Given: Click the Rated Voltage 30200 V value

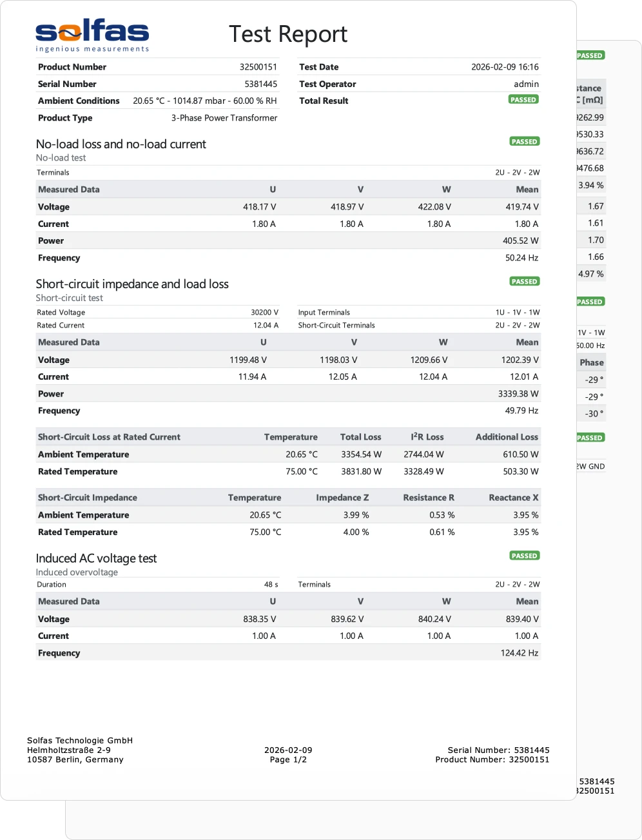Looking at the screenshot, I should click(264, 313).
